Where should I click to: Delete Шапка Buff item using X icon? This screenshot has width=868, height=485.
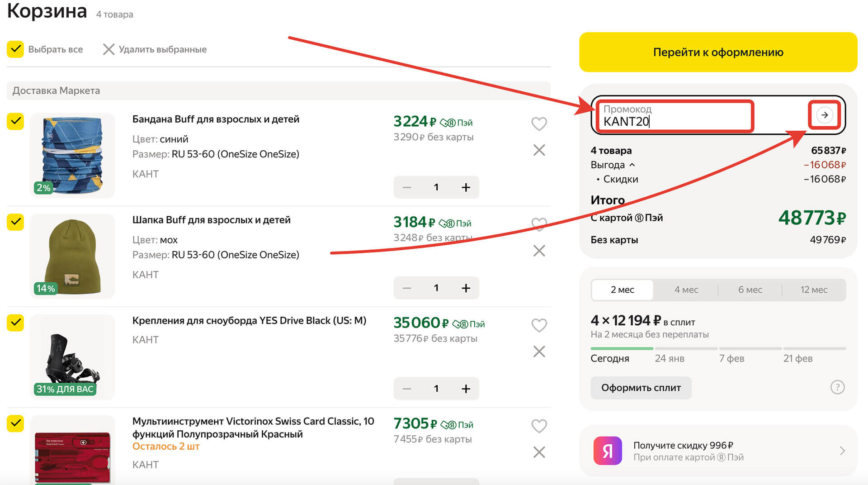point(539,251)
